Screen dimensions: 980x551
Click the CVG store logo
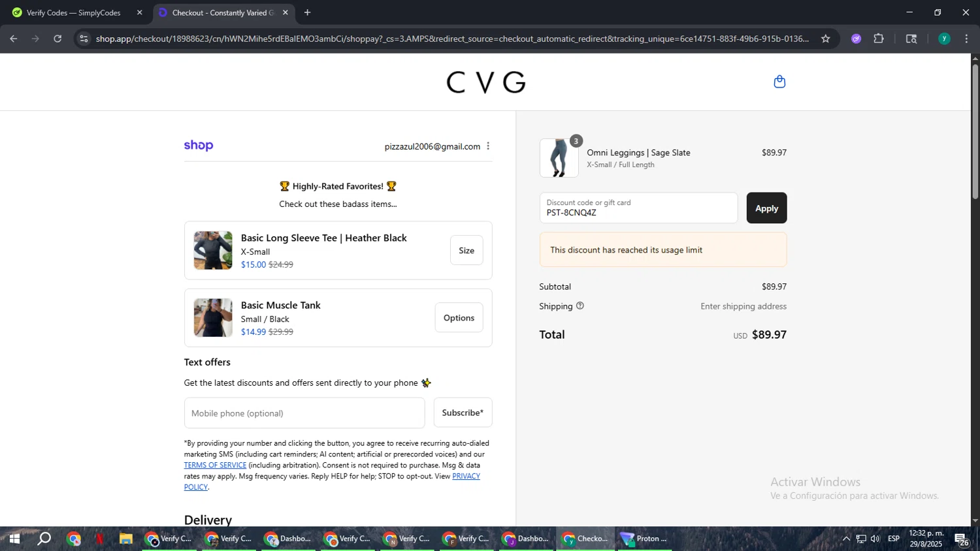(486, 82)
